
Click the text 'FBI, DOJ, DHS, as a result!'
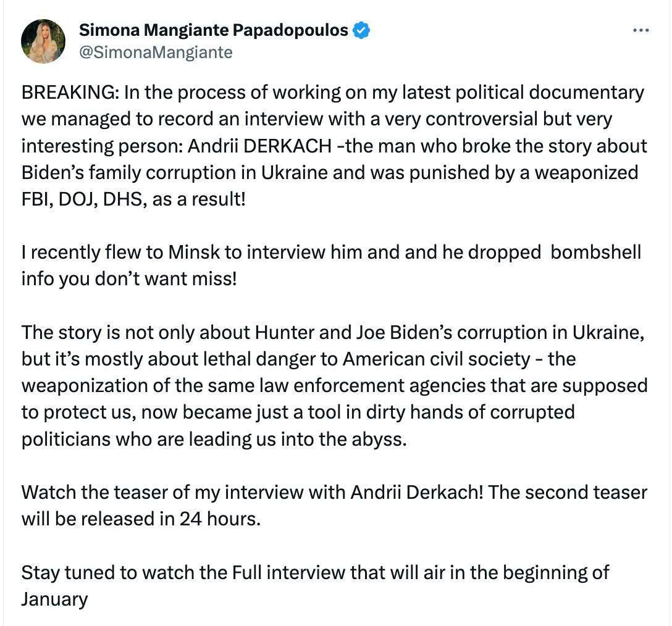(133, 199)
